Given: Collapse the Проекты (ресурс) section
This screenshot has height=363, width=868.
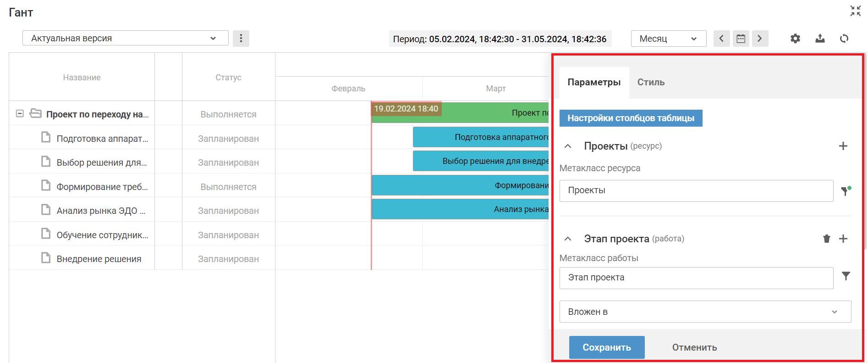Looking at the screenshot, I should 568,146.
